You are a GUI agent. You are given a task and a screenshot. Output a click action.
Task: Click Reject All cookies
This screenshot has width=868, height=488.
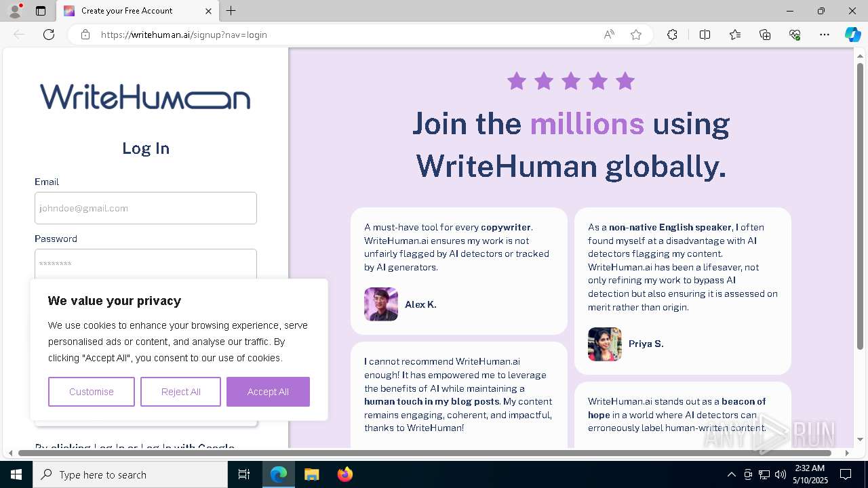181,392
